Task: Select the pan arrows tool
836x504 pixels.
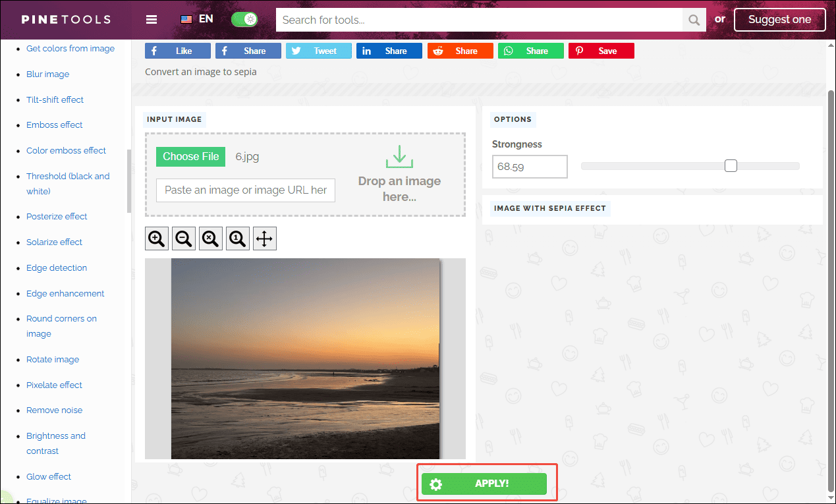Action: [264, 238]
